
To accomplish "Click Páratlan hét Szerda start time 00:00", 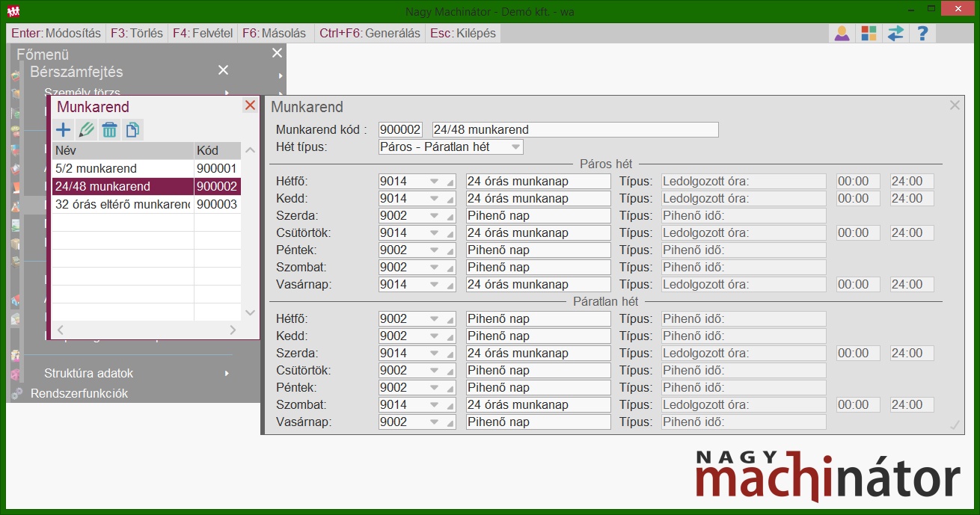I will click(x=858, y=354).
